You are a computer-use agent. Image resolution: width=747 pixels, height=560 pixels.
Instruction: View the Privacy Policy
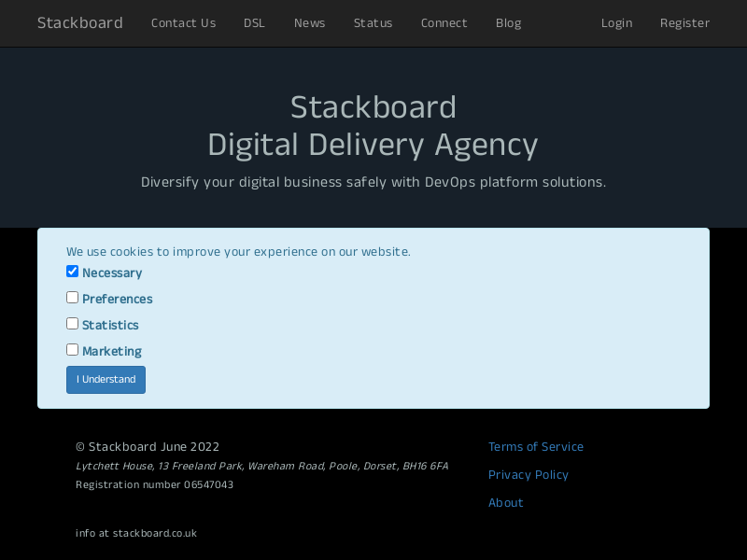coord(528,475)
